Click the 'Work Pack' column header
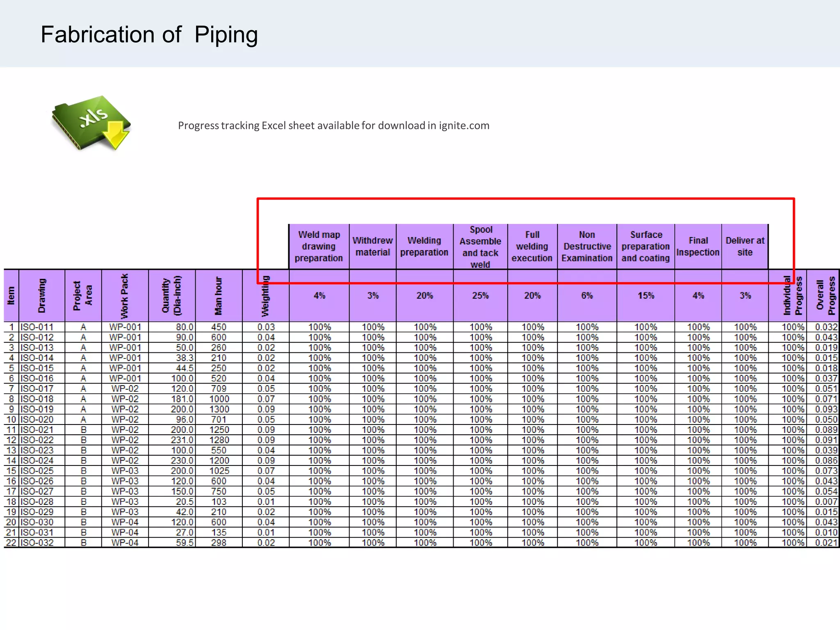The height and width of the screenshot is (630, 840). pos(125,296)
